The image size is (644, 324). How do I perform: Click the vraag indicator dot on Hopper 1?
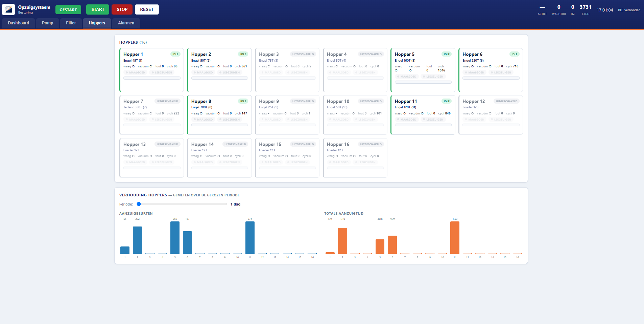(133, 66)
